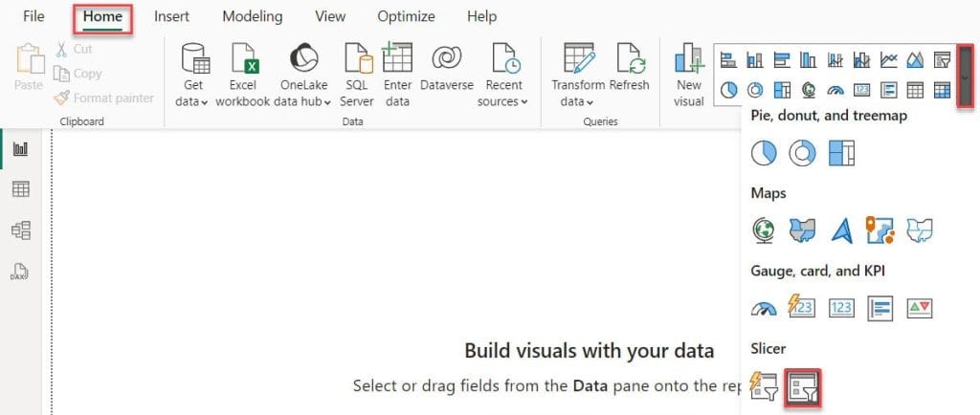Click the Paste button
Screen dimensions: 980x415
coord(30,67)
